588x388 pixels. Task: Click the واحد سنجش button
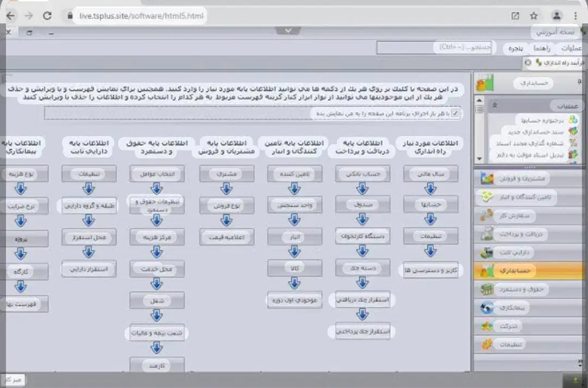point(295,205)
